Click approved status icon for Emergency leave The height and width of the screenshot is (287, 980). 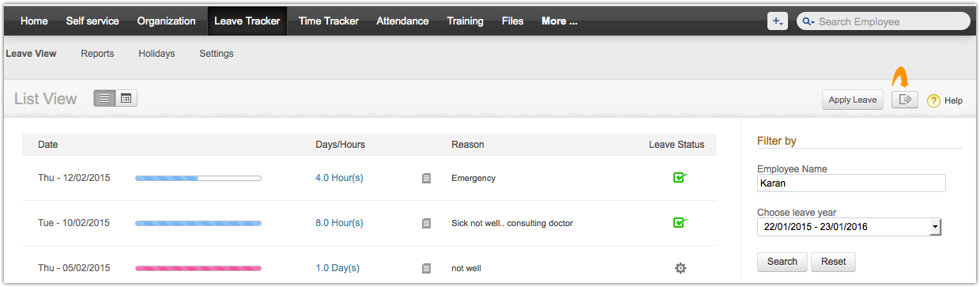[x=680, y=178]
